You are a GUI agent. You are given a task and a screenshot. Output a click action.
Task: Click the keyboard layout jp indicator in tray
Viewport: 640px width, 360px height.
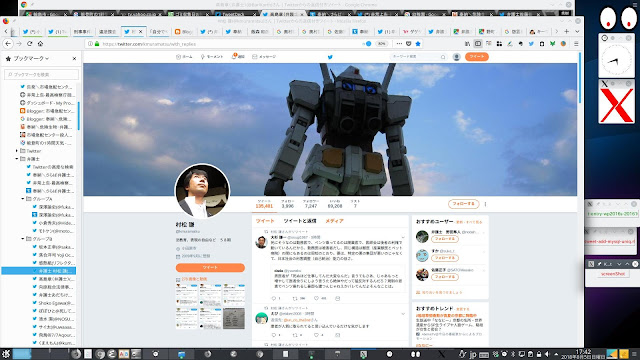(x=473, y=354)
